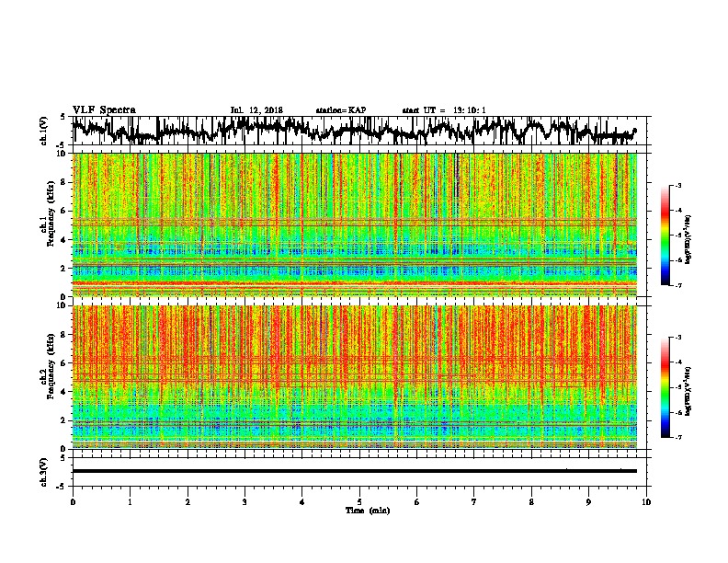This screenshot has height=563, width=728.
Task: Click the "Time (min)" x-axis label
Action: pos(368,511)
